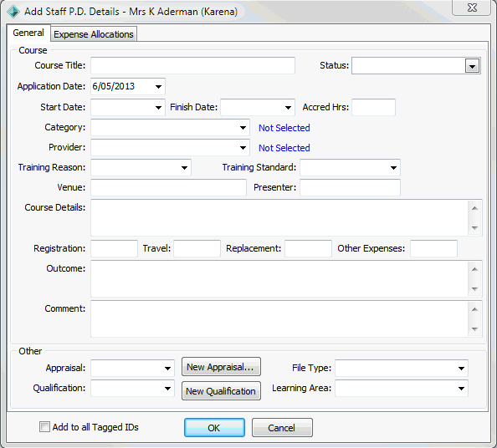This screenshot has width=497, height=448.
Task: Open the Provider dropdown list
Action: (x=243, y=148)
